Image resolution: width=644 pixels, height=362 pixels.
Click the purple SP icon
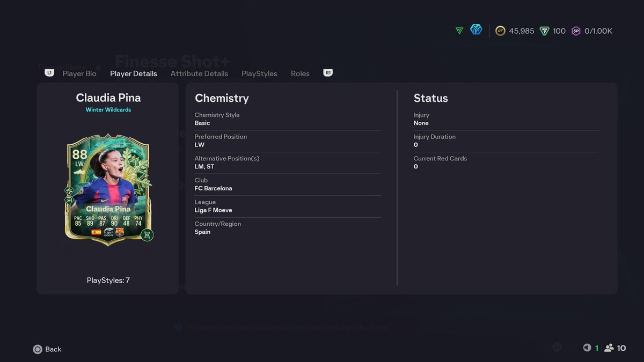576,31
